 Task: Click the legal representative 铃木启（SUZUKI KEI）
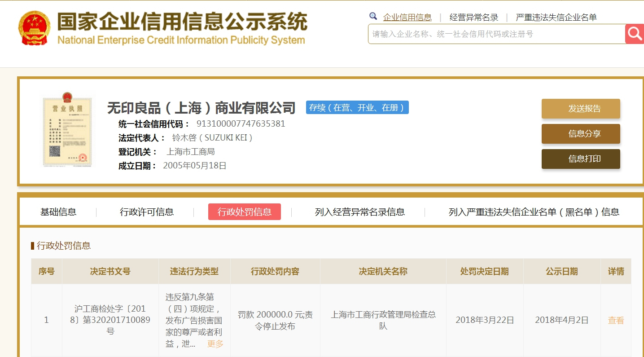(212, 138)
